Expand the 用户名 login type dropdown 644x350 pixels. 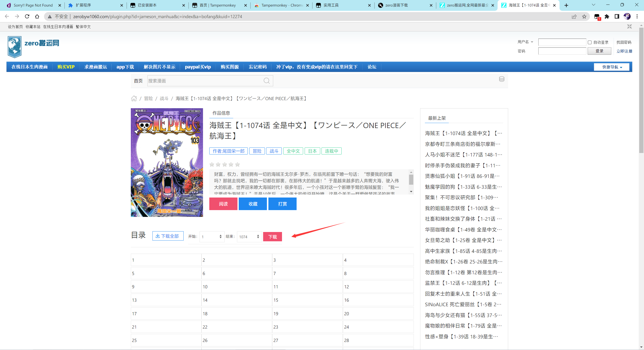[525, 42]
